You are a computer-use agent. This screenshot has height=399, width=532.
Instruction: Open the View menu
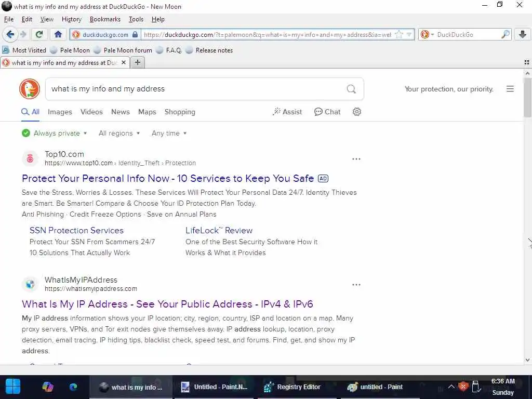click(47, 19)
